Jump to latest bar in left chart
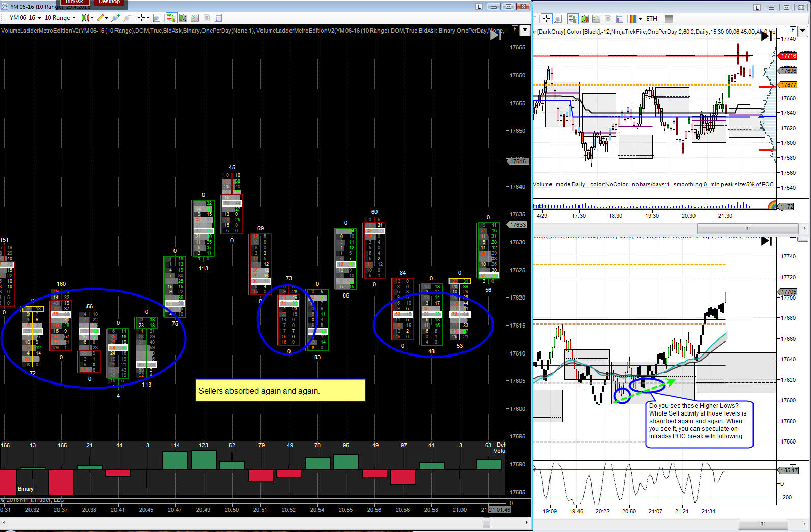811x532 pixels. click(x=496, y=35)
